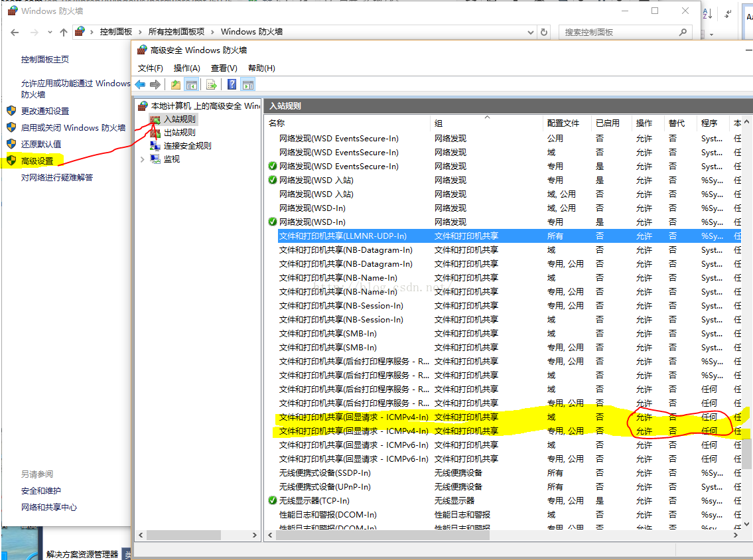The height and width of the screenshot is (560, 753).
Task: Click 所有控制面板项 breadcrumb
Action: [x=176, y=32]
